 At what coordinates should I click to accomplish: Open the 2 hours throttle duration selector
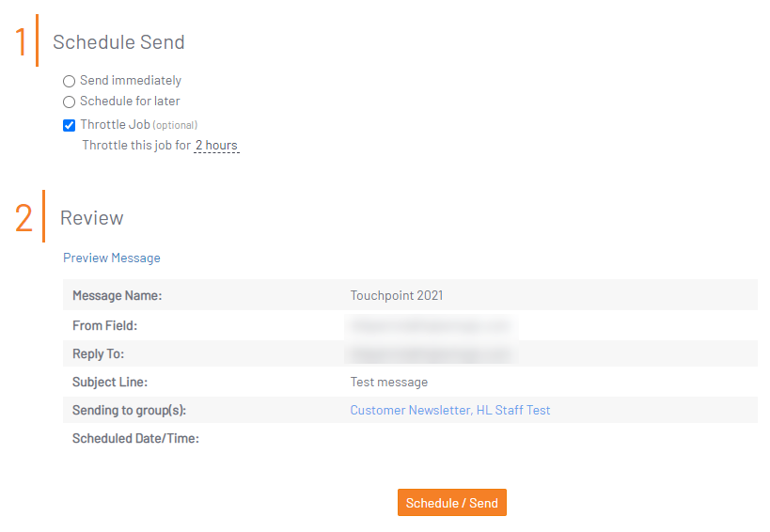(216, 146)
